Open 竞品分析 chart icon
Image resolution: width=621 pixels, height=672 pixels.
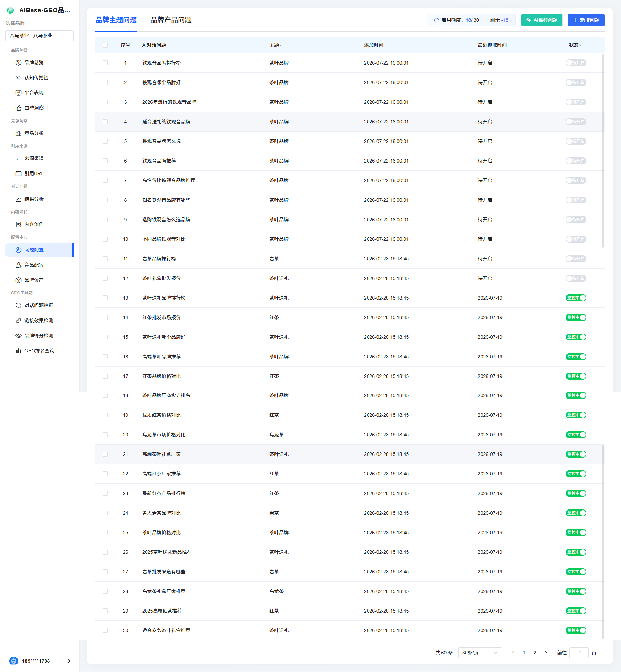pyautogui.click(x=19, y=133)
